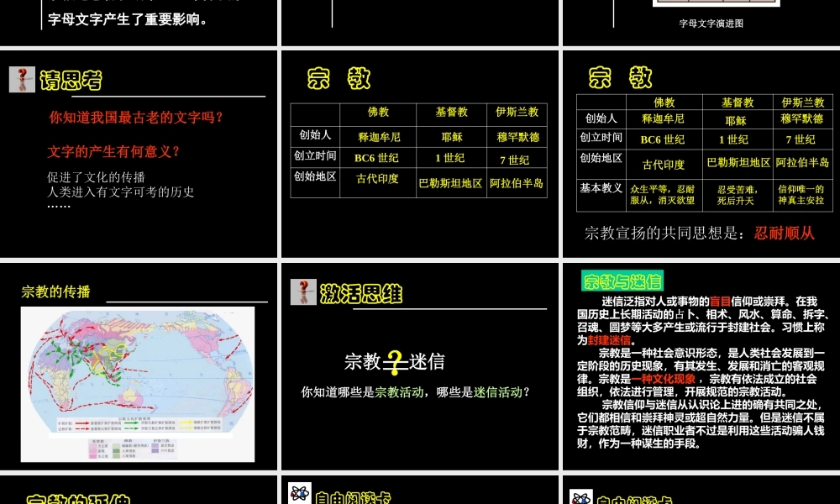Select the 请思考 slide title
Viewport: 840px width, 504px height.
coord(71,81)
